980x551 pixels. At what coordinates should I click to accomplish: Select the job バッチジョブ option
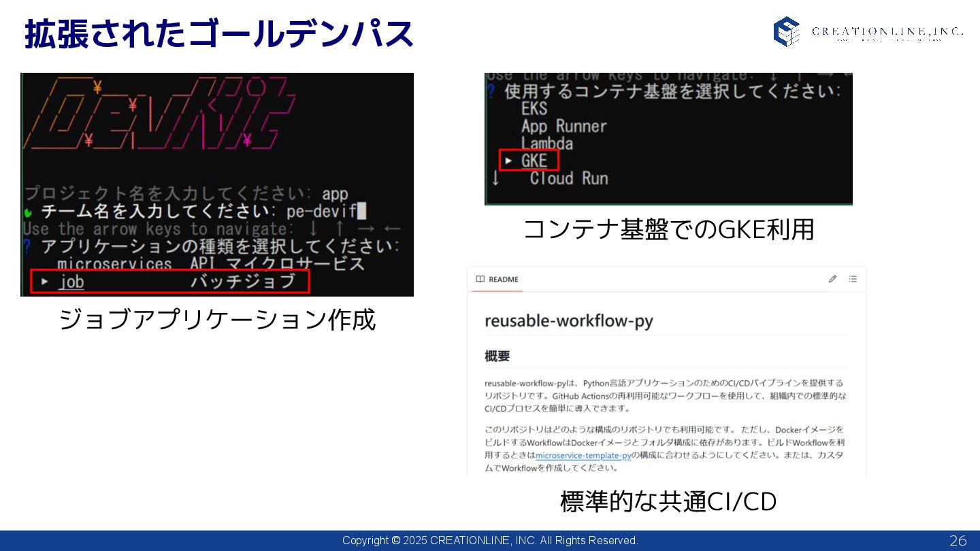(x=170, y=281)
